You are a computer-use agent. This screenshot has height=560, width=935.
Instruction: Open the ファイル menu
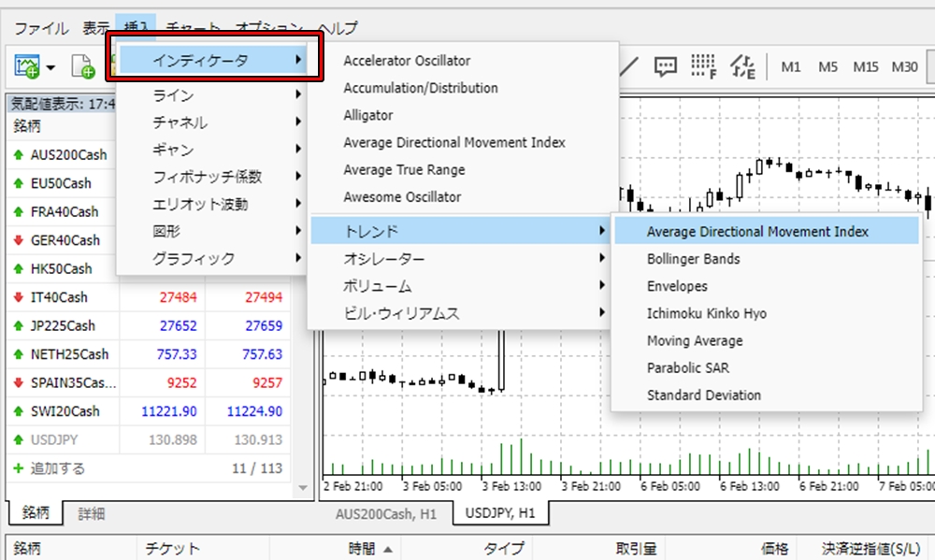[x=40, y=28]
